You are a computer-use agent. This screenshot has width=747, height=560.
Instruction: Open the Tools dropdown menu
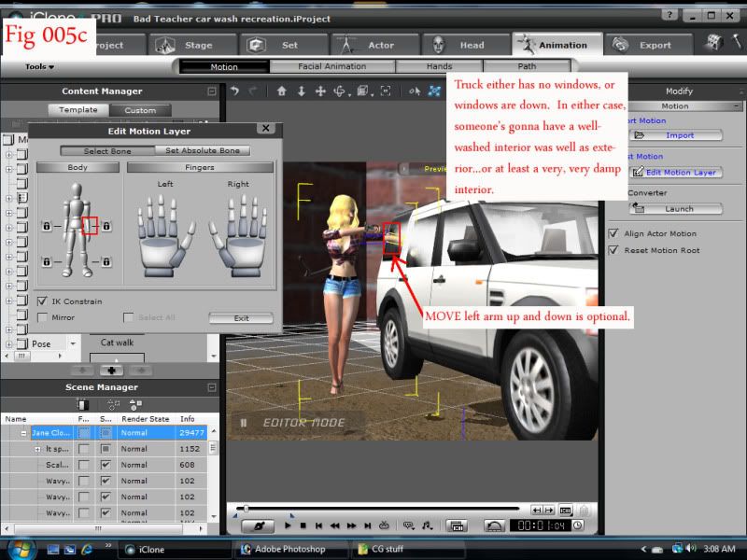point(39,66)
